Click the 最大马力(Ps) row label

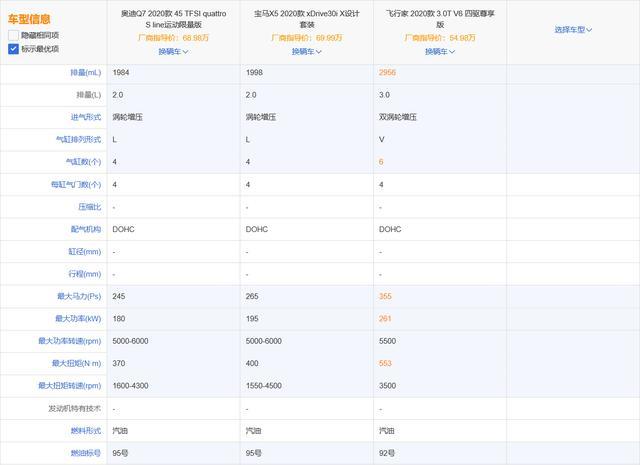point(79,296)
